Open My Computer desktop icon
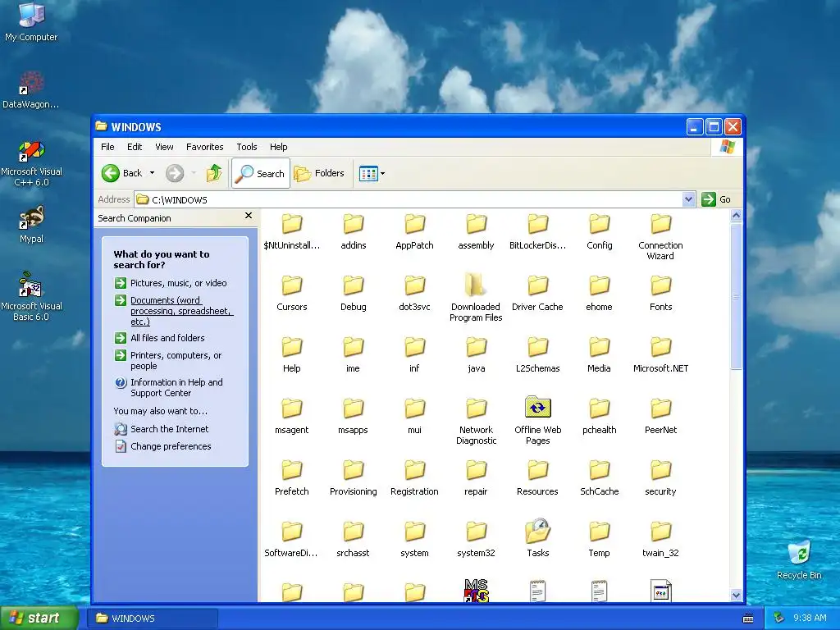This screenshot has height=630, width=840. [31, 22]
